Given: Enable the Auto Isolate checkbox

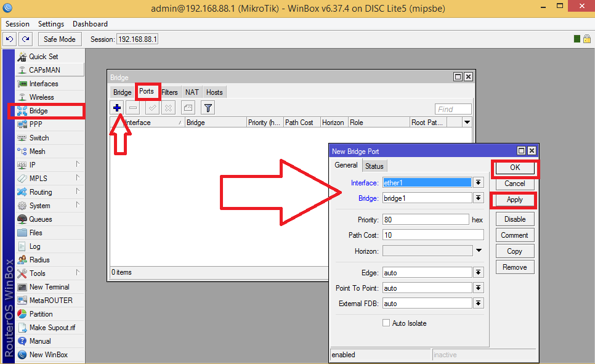Looking at the screenshot, I should point(386,323).
